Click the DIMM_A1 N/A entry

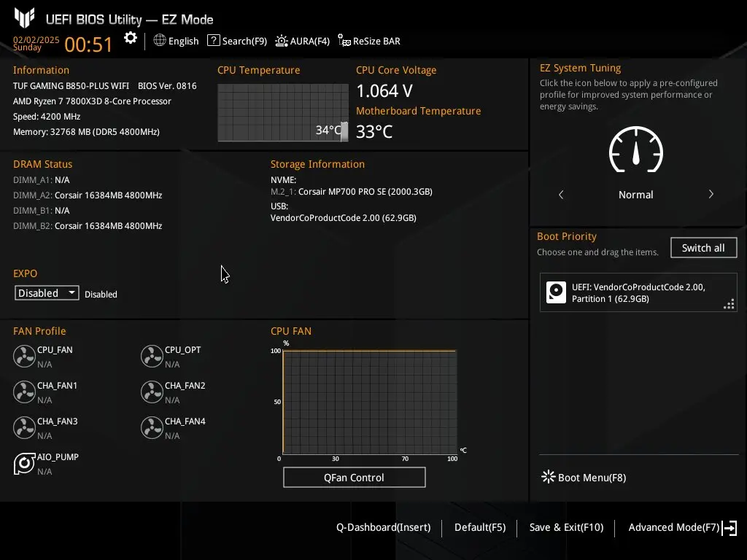[42, 180]
